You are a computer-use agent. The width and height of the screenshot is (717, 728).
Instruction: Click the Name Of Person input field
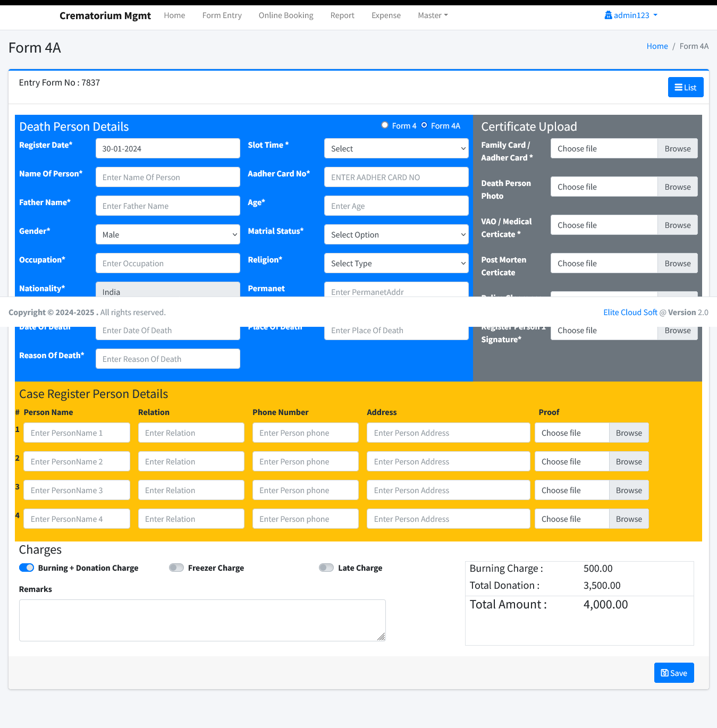(x=167, y=177)
